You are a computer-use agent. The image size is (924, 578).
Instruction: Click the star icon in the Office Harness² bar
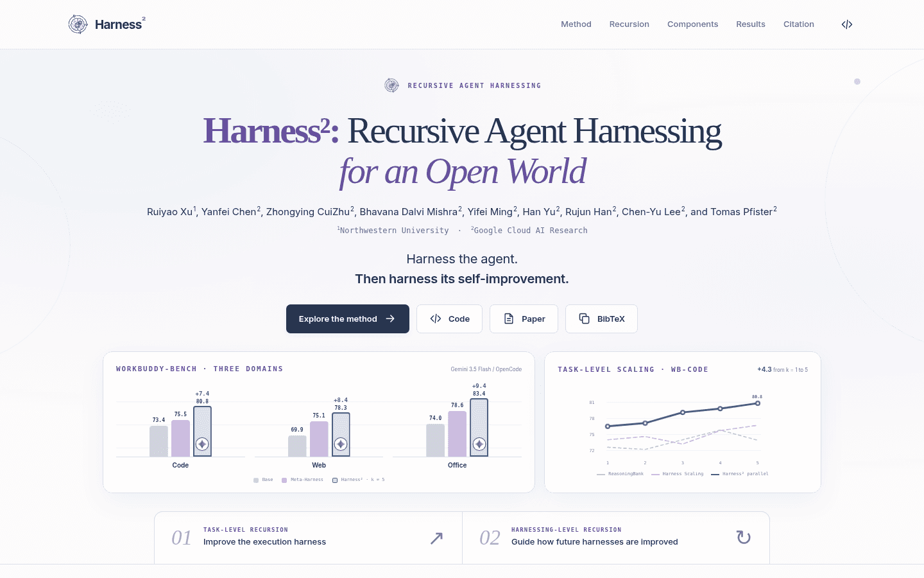(479, 444)
